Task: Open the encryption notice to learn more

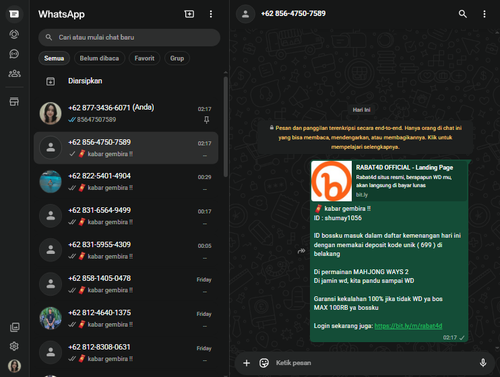Action: pyautogui.click(x=365, y=137)
